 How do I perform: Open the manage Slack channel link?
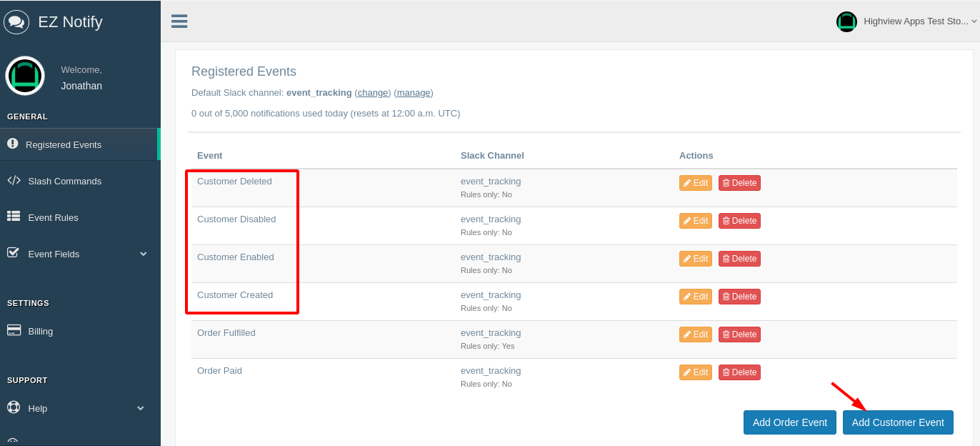414,93
